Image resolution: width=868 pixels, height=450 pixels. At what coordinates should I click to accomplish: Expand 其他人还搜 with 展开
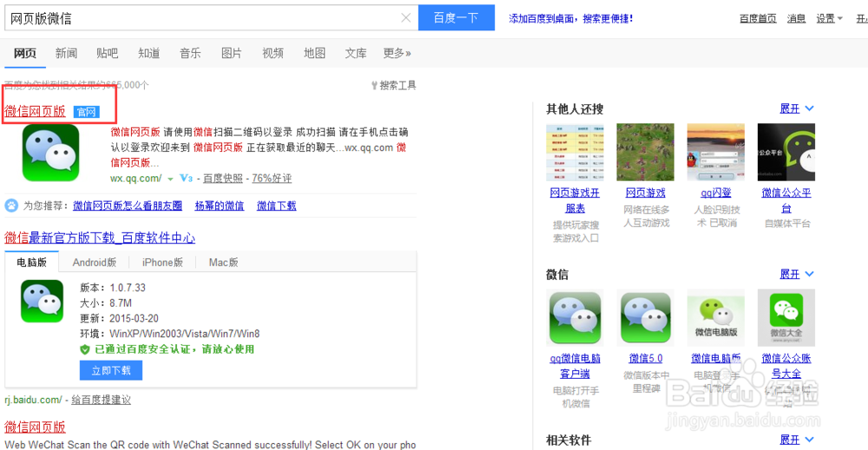[797, 109]
